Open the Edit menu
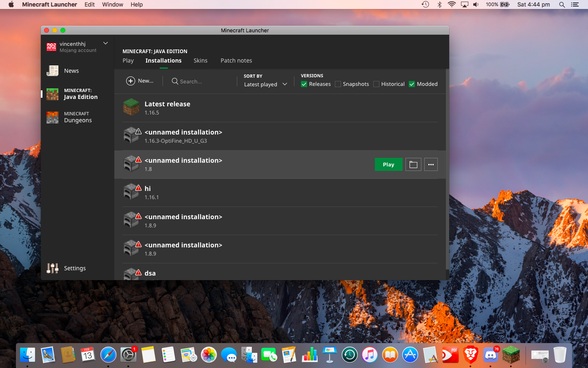Image resolution: width=588 pixels, height=368 pixels. tap(89, 4)
